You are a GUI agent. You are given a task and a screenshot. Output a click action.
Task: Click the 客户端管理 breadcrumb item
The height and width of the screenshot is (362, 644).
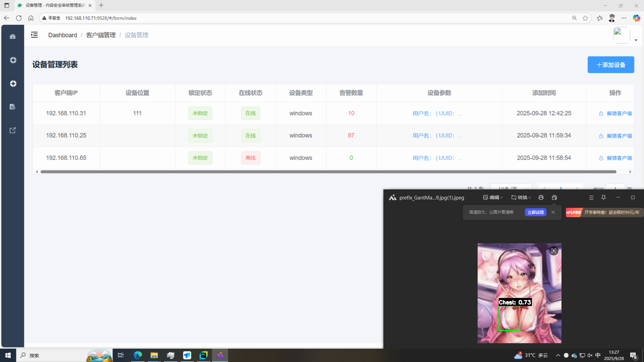coord(101,35)
